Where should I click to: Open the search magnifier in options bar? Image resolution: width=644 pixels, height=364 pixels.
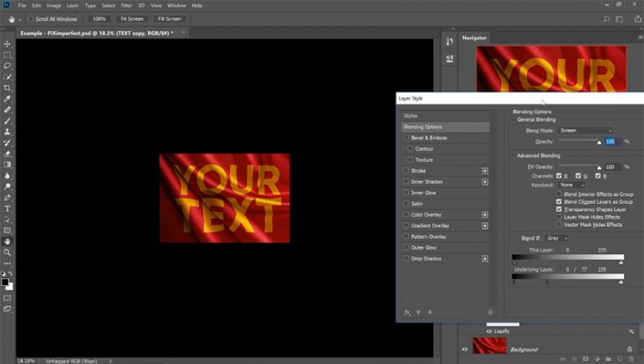(x=607, y=19)
